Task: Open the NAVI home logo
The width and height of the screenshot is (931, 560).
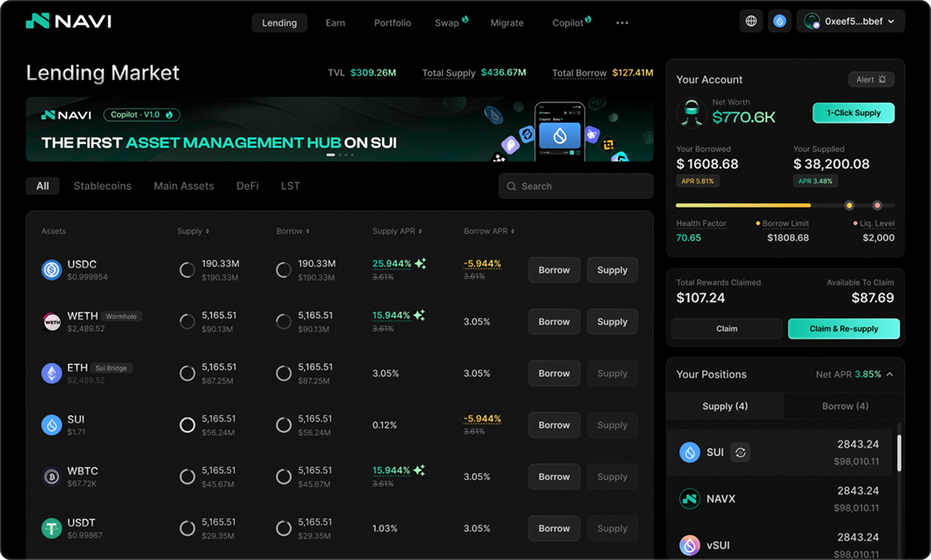Action: [x=68, y=20]
